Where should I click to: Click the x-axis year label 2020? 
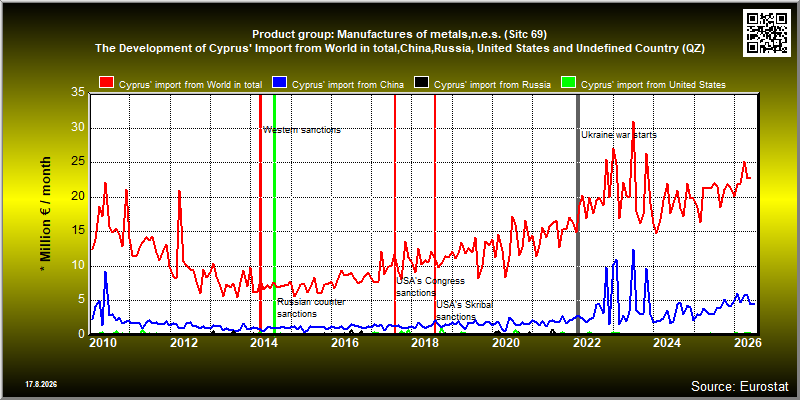(x=506, y=343)
